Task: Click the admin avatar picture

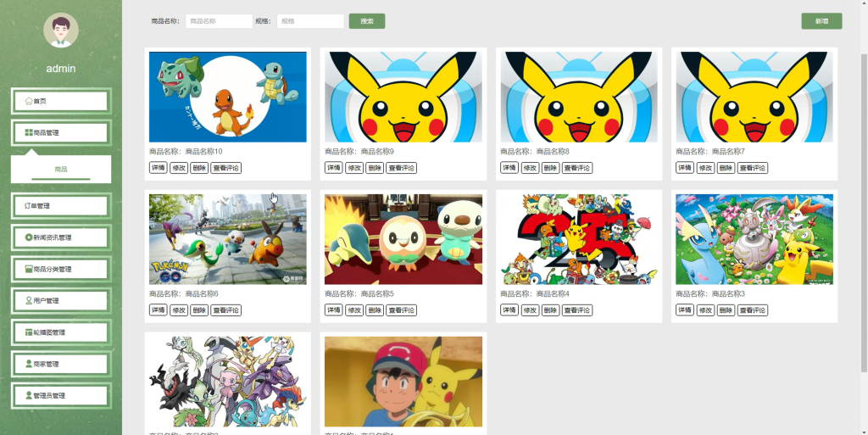Action: click(61, 31)
